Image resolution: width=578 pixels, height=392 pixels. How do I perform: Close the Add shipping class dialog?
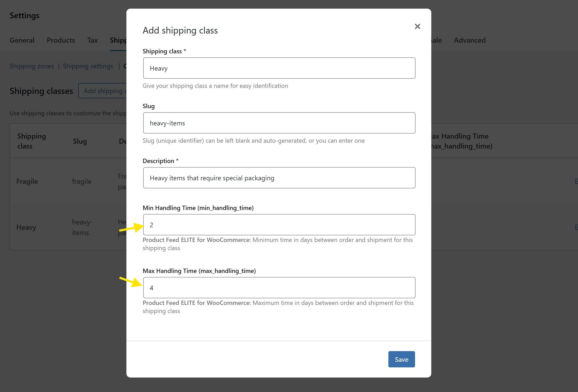417,26
